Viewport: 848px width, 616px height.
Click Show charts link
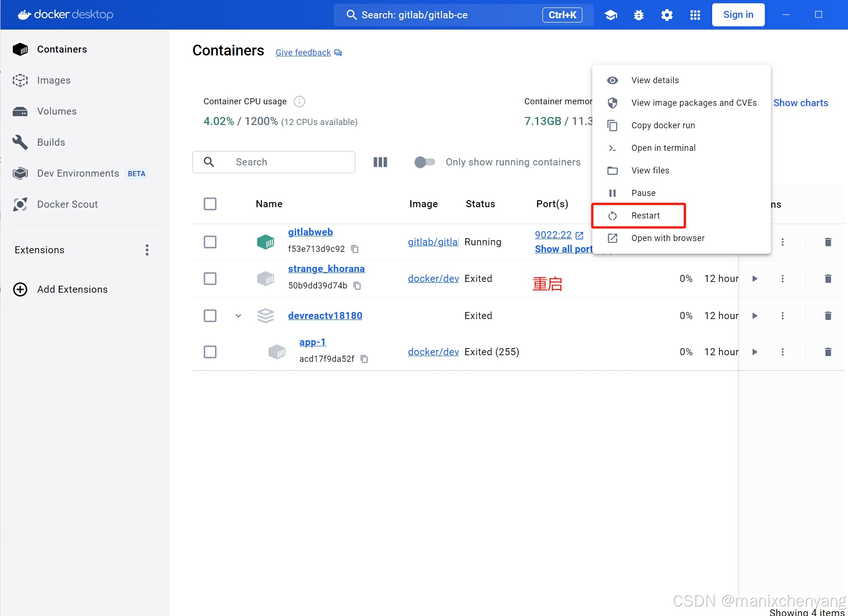click(801, 103)
